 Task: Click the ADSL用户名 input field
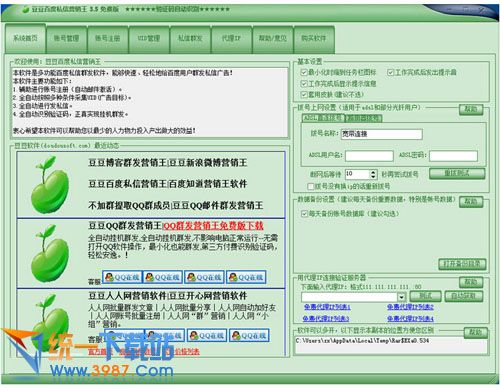coord(369,155)
